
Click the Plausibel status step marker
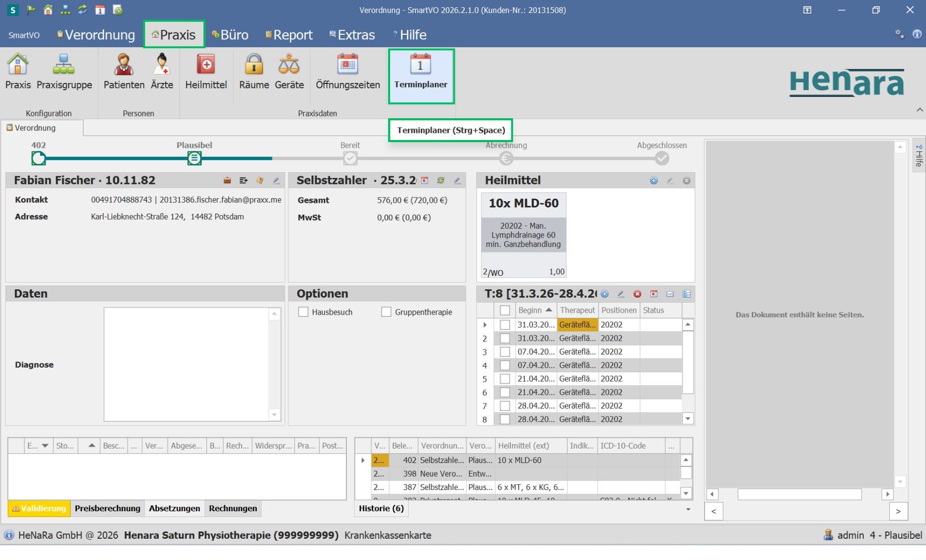(x=194, y=158)
